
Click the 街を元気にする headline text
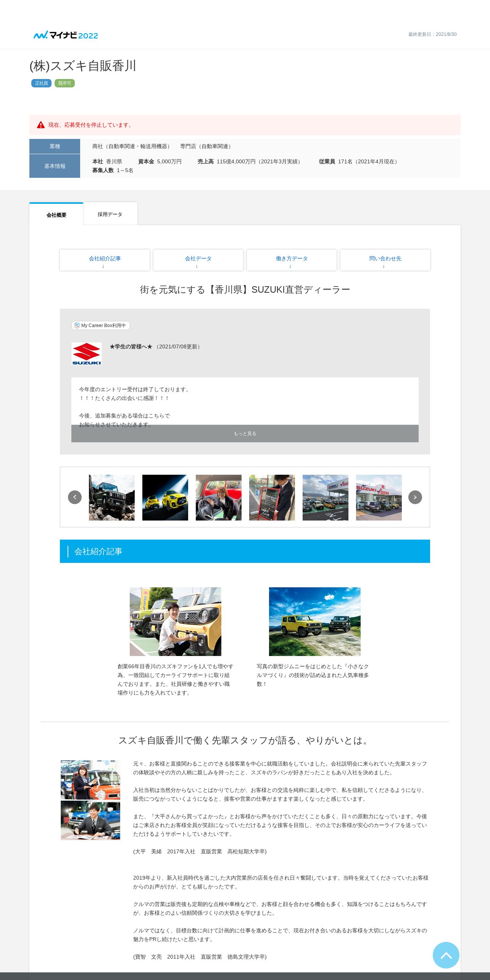[245, 290]
